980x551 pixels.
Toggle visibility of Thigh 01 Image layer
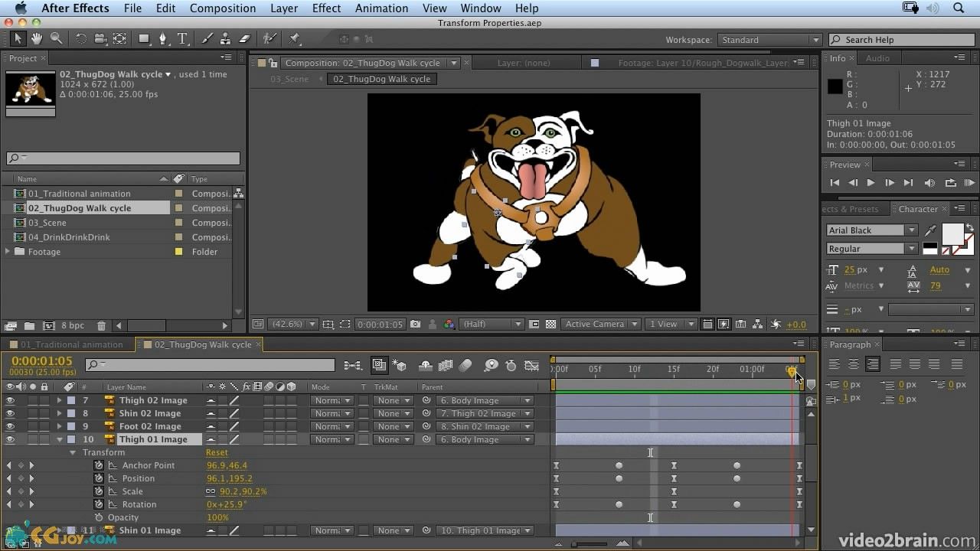coord(10,439)
